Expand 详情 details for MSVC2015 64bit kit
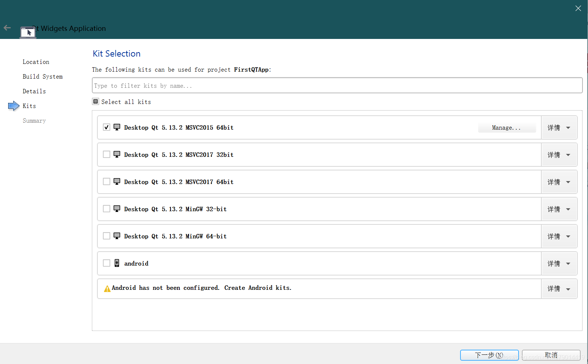The image size is (588, 364). tap(559, 127)
